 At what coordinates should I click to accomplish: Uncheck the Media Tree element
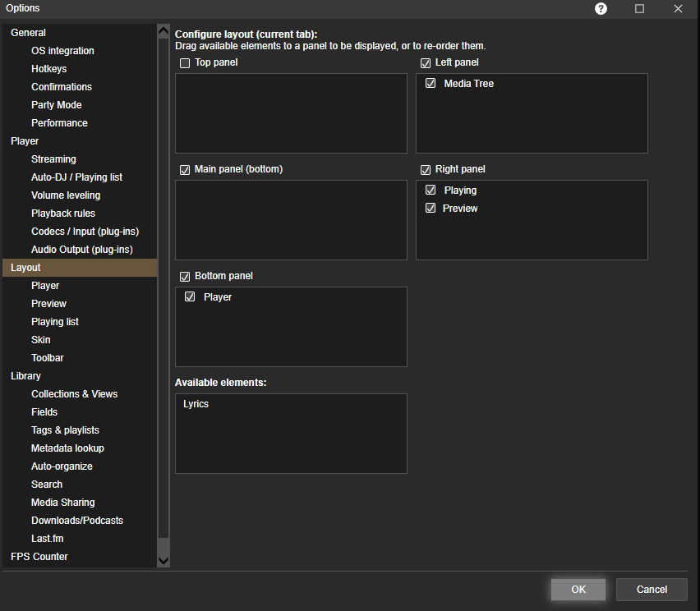click(x=431, y=84)
